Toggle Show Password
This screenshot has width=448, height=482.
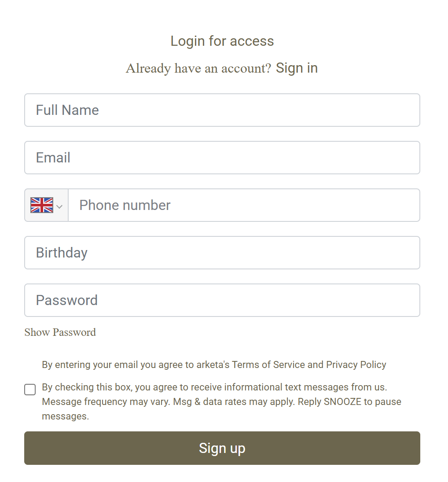pos(60,332)
